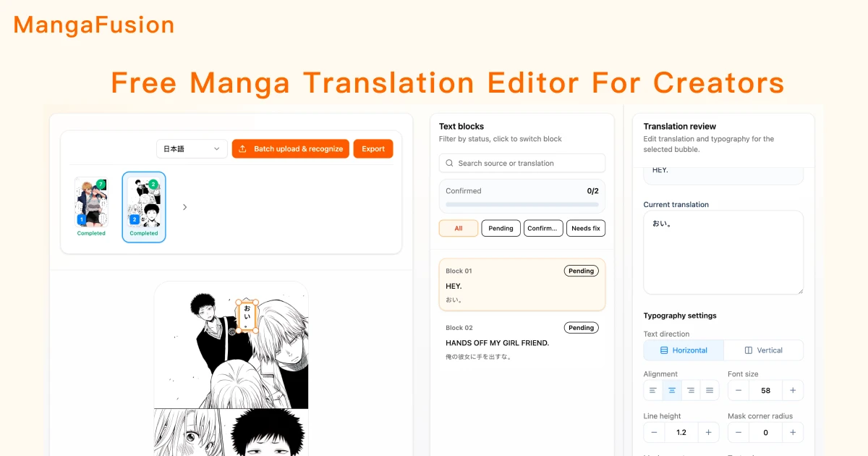The width and height of the screenshot is (868, 456).
Task: Select the おい。 speech bubble on canvas
Action: pos(246,316)
